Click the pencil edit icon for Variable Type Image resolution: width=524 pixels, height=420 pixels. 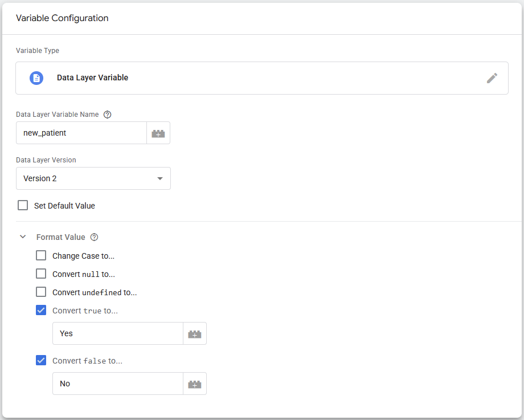[492, 78]
